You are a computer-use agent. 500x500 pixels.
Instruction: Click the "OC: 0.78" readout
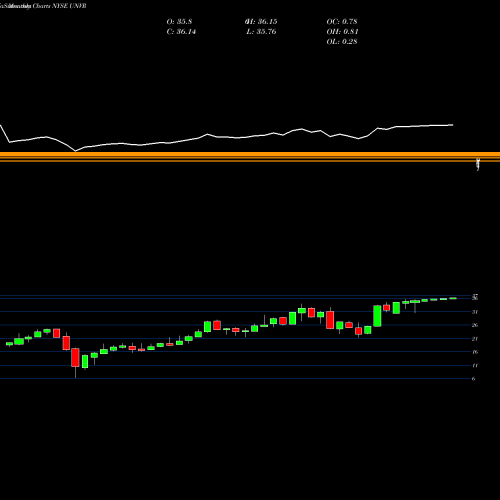[342, 22]
